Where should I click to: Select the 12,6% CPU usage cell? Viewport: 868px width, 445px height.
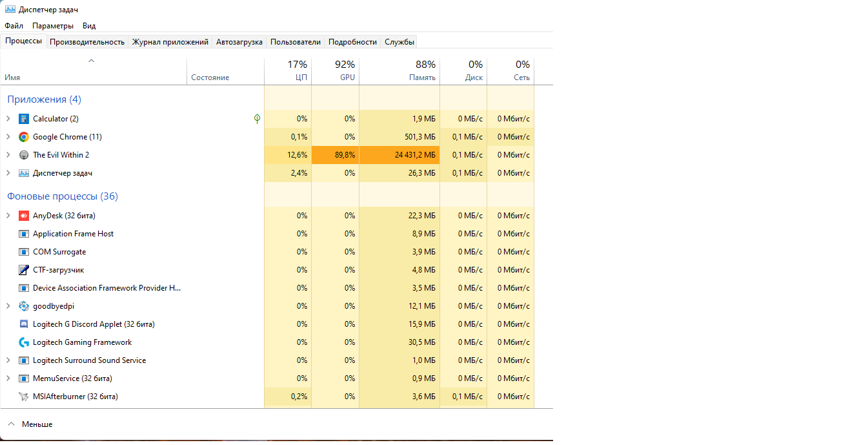[x=288, y=155]
